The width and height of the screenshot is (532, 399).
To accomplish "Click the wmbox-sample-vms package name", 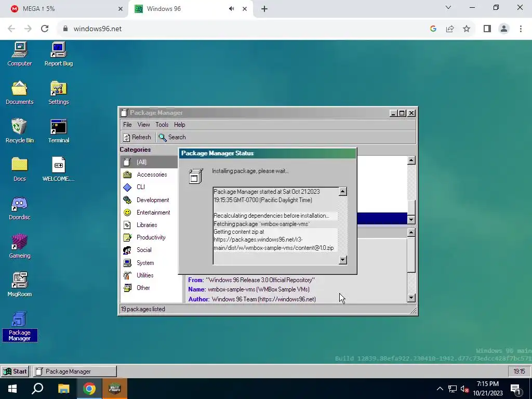I will click(x=259, y=289).
